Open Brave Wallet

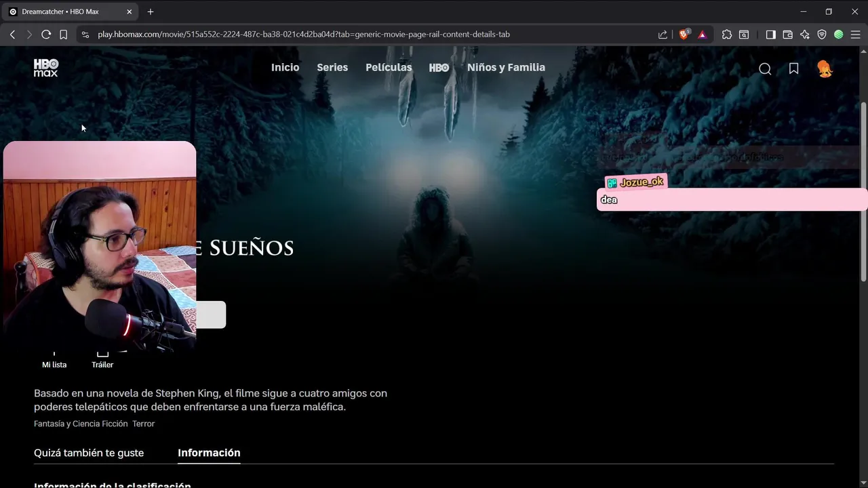click(787, 35)
